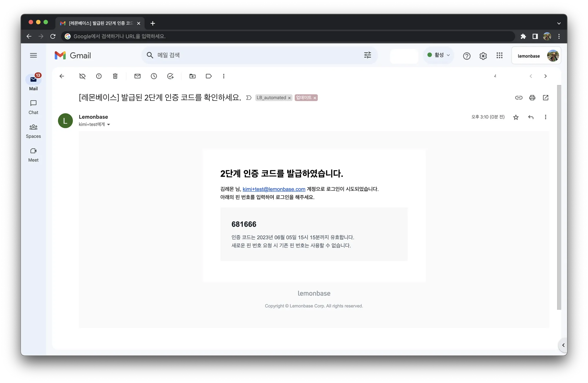
Task: Add the email to tasks
Action: [170, 76]
